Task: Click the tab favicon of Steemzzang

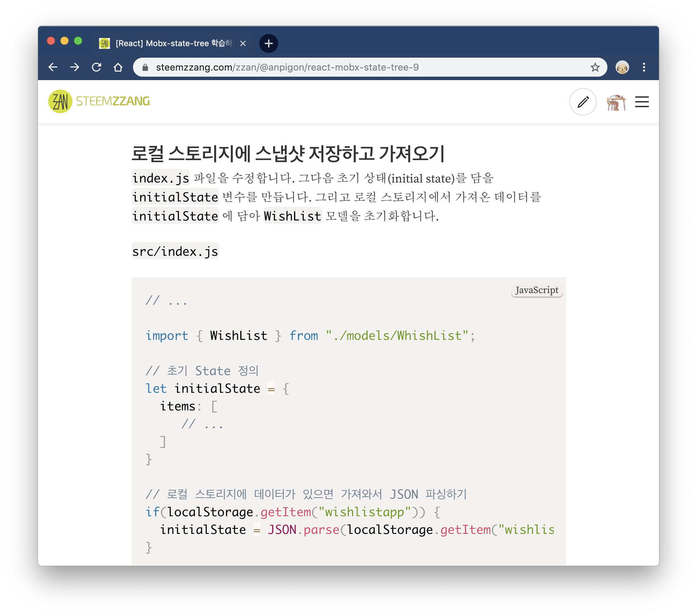Action: coord(104,43)
